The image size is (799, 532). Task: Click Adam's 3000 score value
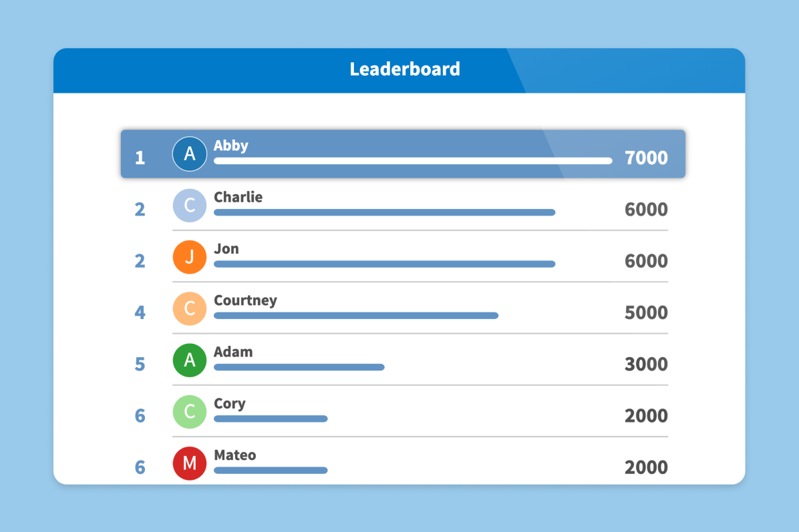(646, 364)
